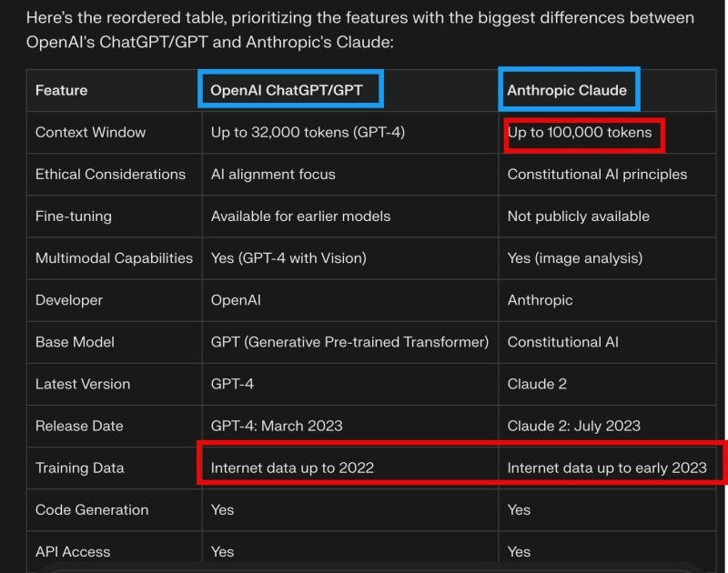Click the 'Claude 2' latest version cell

coord(537,384)
